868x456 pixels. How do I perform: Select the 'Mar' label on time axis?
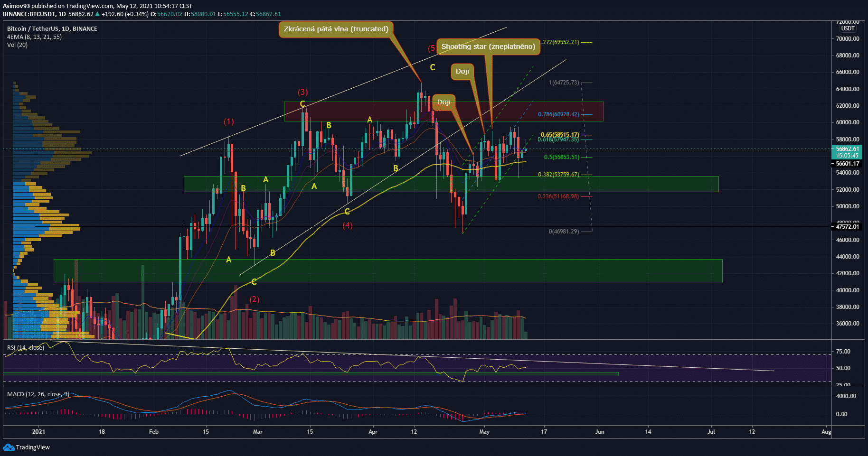tap(258, 432)
